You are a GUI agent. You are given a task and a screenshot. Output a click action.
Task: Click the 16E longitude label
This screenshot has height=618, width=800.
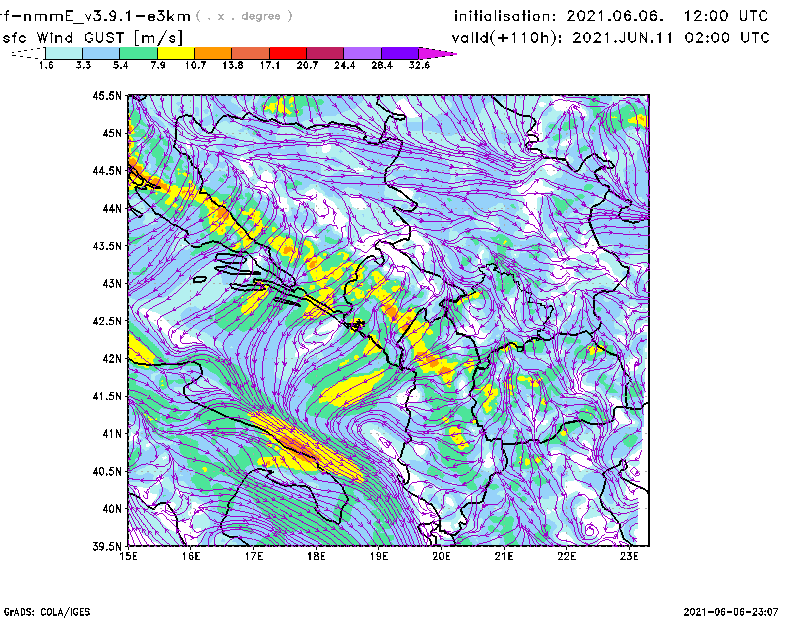(x=191, y=556)
